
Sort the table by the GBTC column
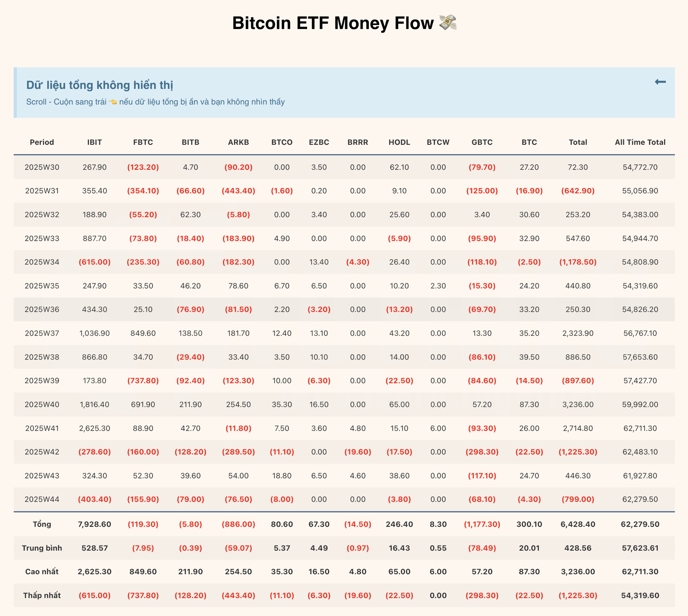click(482, 142)
